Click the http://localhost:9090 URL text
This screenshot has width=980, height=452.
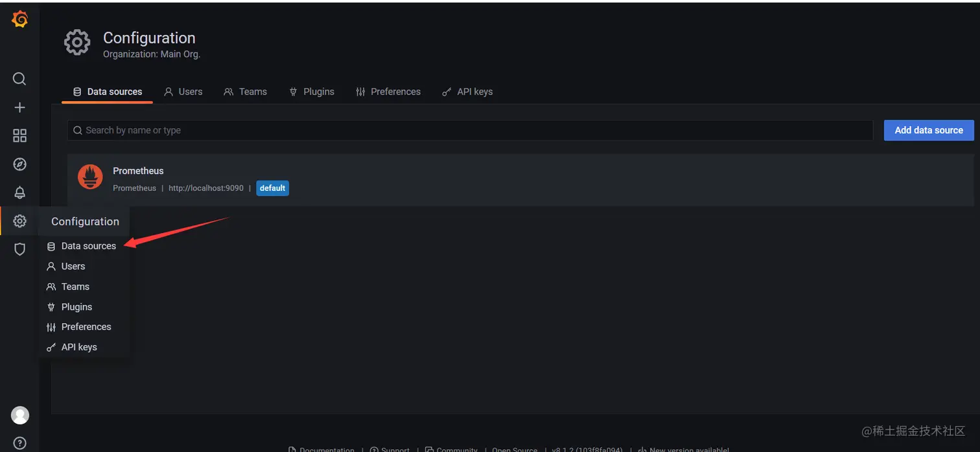click(206, 188)
